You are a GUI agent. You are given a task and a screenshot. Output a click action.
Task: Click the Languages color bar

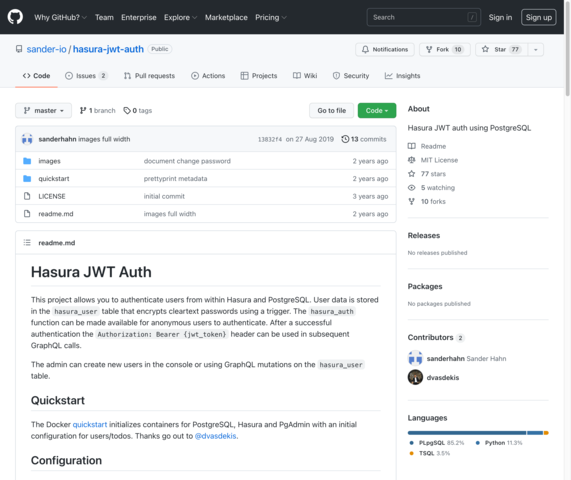point(478,433)
